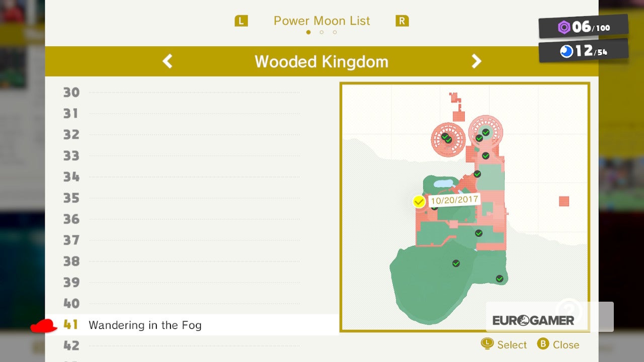Click the purple regional coin counter icon

click(564, 27)
